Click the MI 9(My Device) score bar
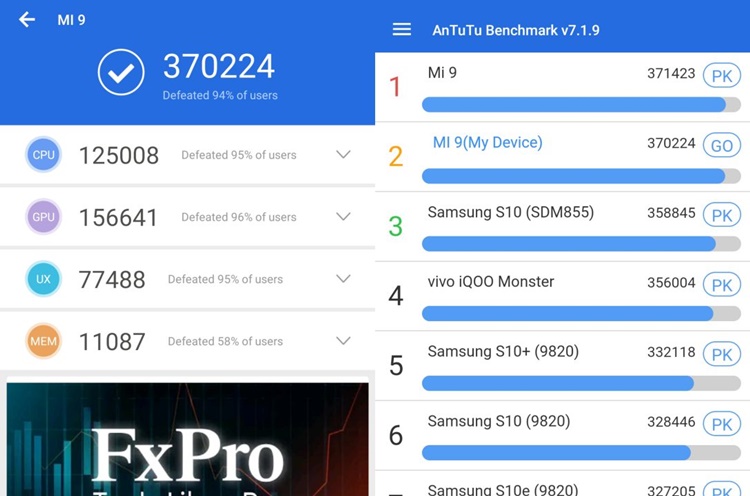The width and height of the screenshot is (750, 496). coord(581,176)
